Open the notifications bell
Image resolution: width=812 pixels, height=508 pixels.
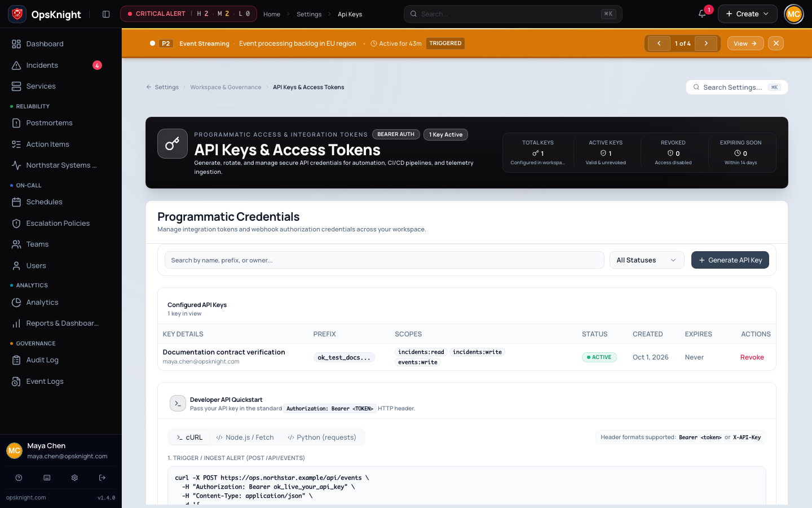point(702,14)
